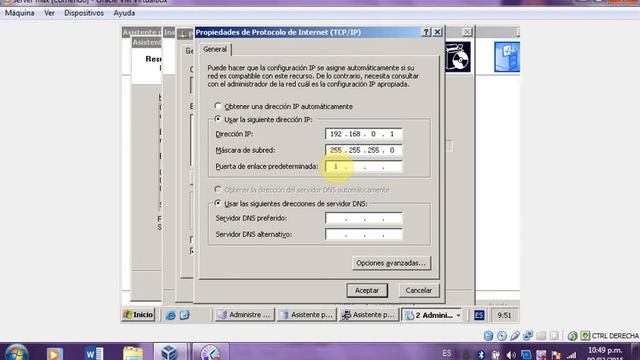The image size is (640, 360).
Task: Click the Aceptar button
Action: tap(367, 290)
